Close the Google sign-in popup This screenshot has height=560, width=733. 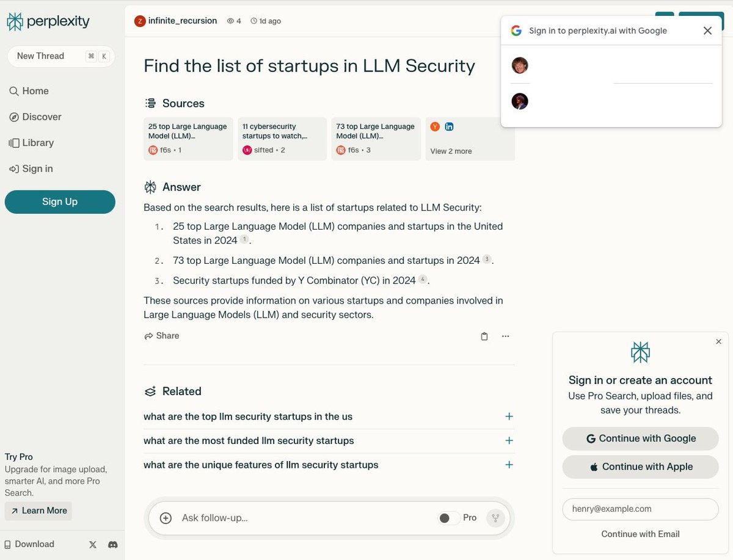pos(707,31)
